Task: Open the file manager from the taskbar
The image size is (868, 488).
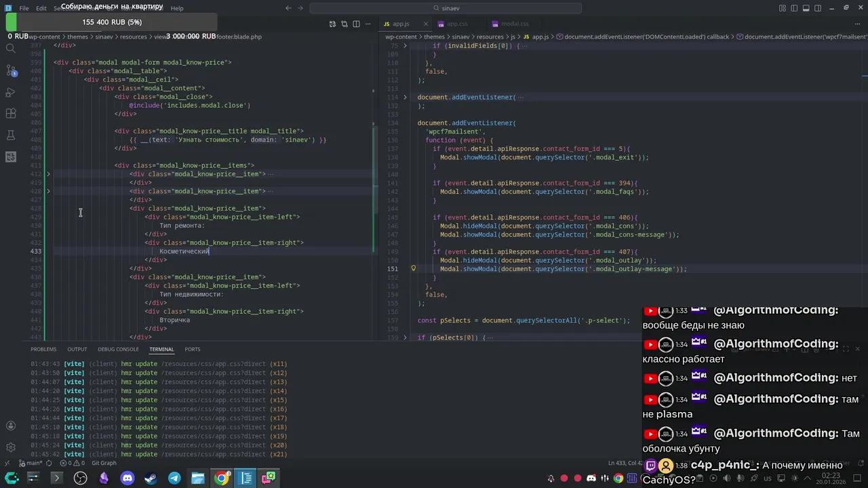Action: 197,478
